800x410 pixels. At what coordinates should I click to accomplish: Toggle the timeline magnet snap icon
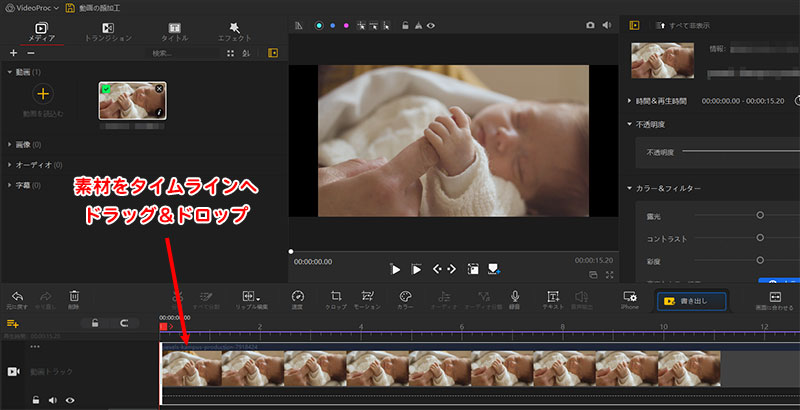click(x=123, y=323)
